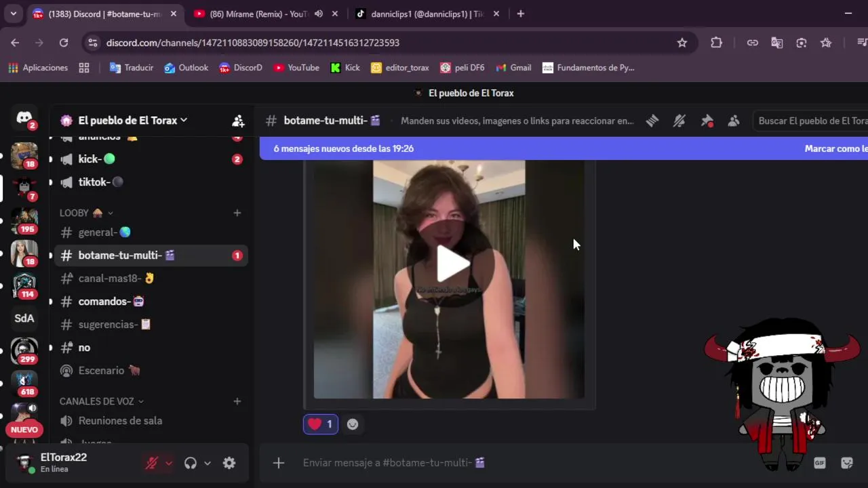Open the bookmarks grid apps menu
Screen dimensions: 868x488
pyautogui.click(x=84, y=68)
